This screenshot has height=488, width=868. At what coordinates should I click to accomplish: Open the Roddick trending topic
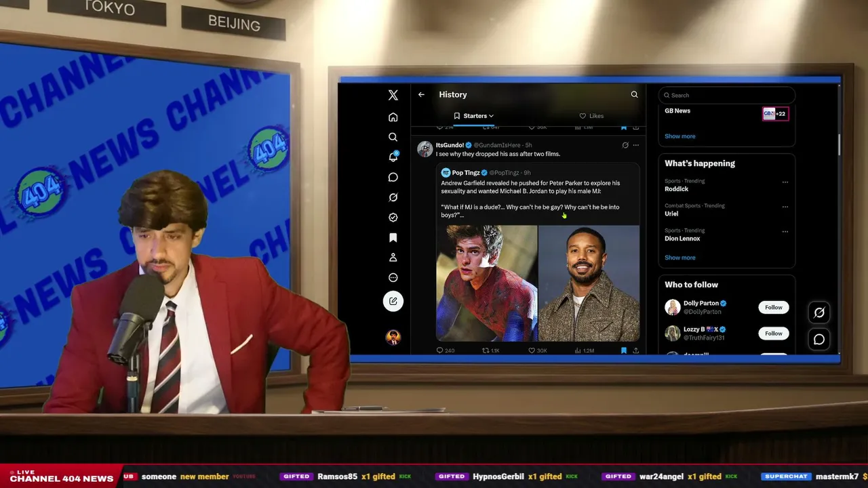click(x=726, y=185)
